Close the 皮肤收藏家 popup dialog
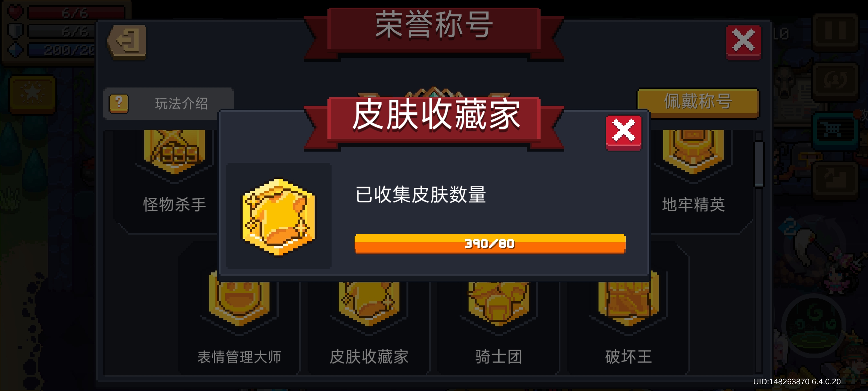The image size is (868, 391). pos(623,132)
